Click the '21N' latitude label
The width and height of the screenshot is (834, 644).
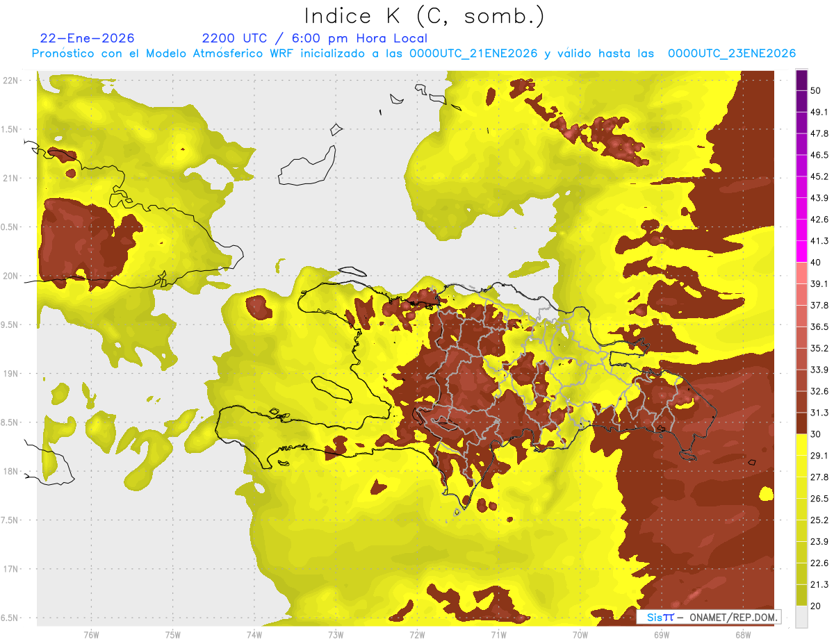(x=10, y=178)
